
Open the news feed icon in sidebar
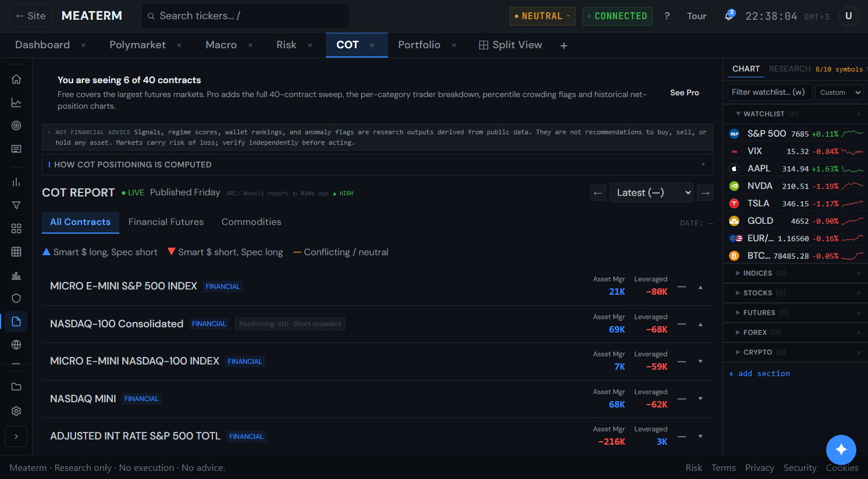(x=16, y=149)
